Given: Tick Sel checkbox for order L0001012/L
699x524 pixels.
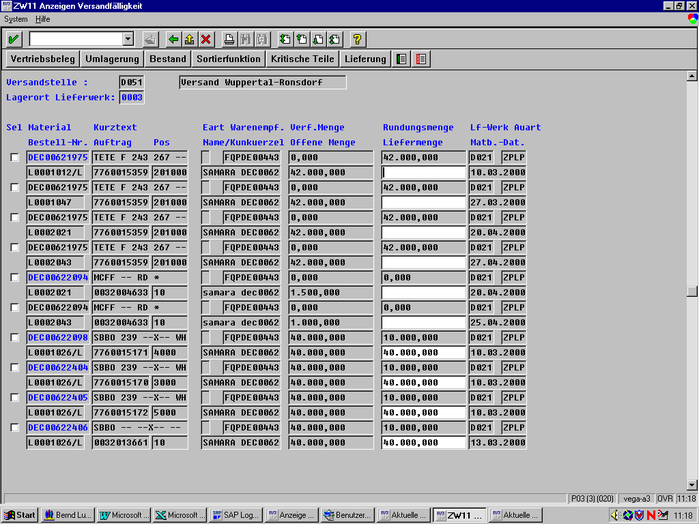Looking at the screenshot, I should pos(15,157).
